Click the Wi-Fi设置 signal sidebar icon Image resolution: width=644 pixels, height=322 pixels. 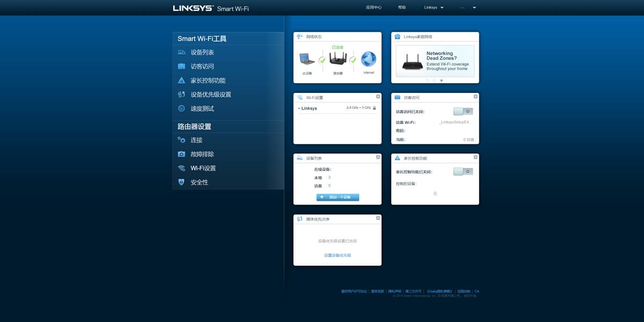pyautogui.click(x=181, y=168)
